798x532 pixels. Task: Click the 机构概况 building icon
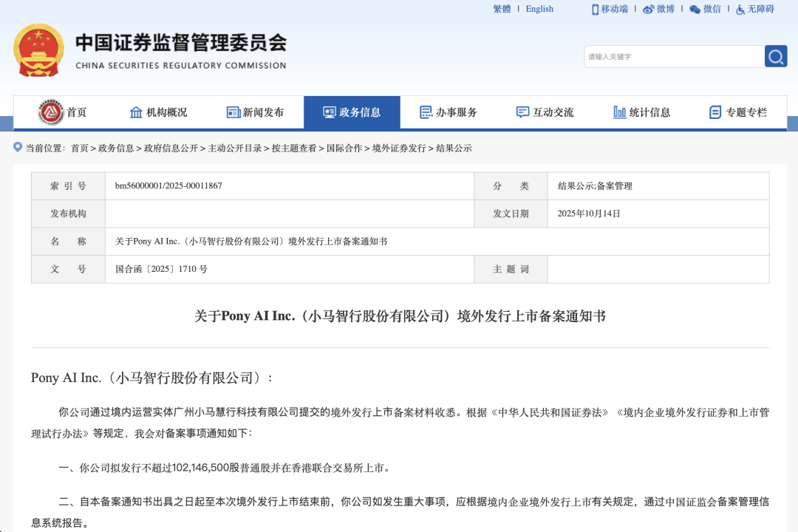[x=136, y=112]
